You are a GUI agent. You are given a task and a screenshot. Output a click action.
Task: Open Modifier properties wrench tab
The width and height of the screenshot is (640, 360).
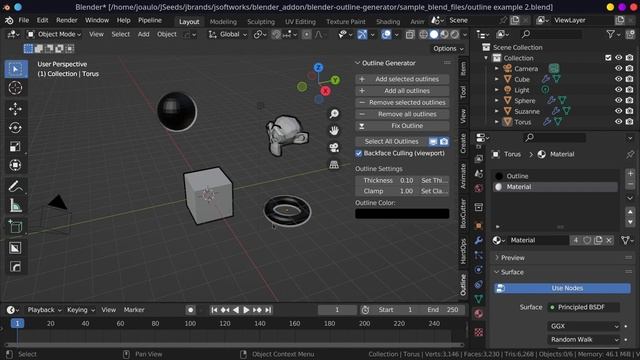[478, 240]
